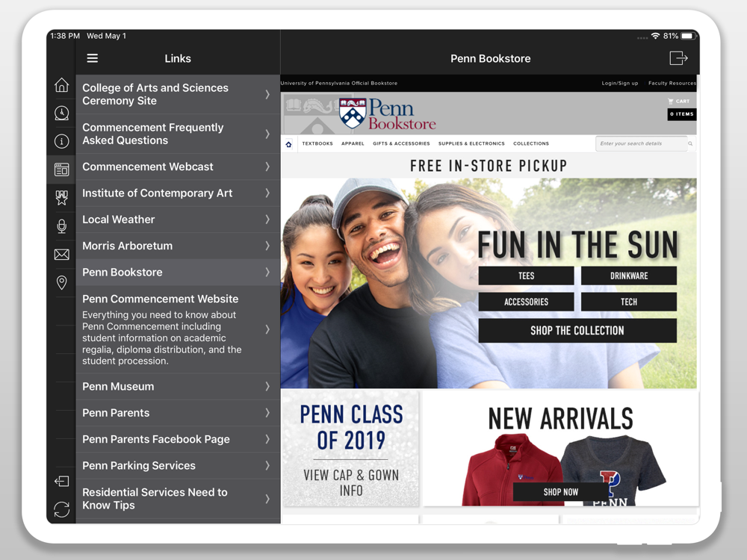The height and width of the screenshot is (560, 747).
Task: Click the 0 ITEMS cart button
Action: [x=682, y=114]
